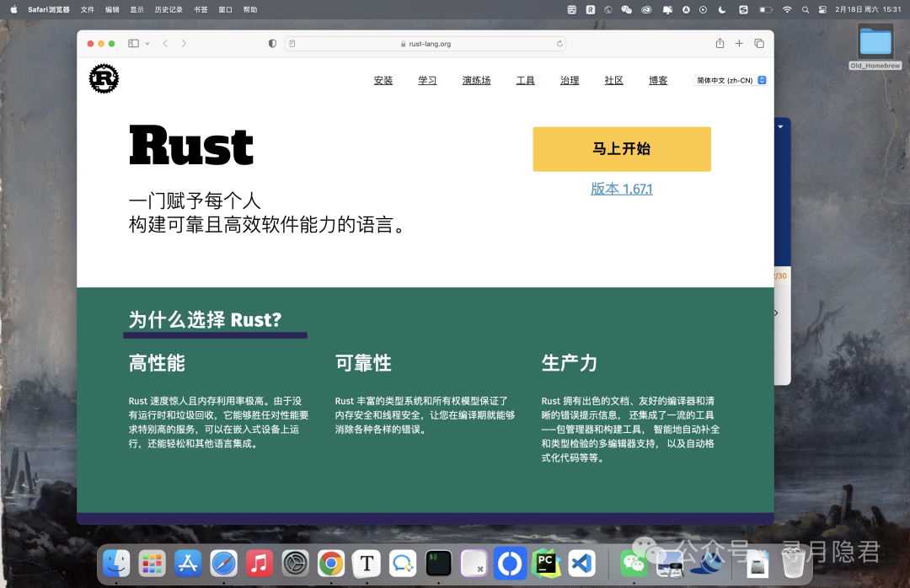Open the 简体中文 (zh-CN) language selector

coord(730,79)
